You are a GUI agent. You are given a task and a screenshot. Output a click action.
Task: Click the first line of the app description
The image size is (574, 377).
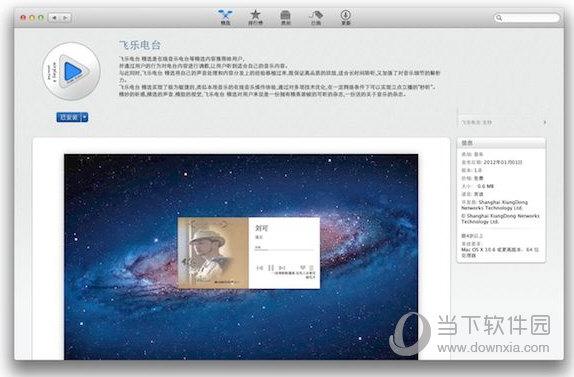click(182, 59)
